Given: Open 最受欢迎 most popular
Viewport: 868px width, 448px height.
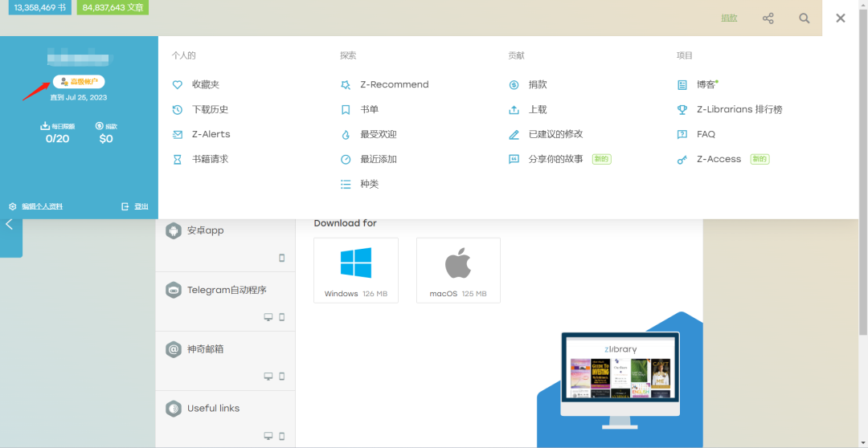Looking at the screenshot, I should tap(379, 134).
